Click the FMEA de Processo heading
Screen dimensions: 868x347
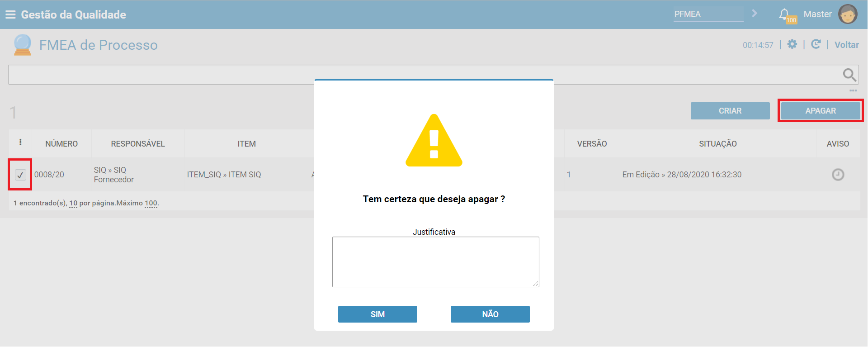(99, 45)
